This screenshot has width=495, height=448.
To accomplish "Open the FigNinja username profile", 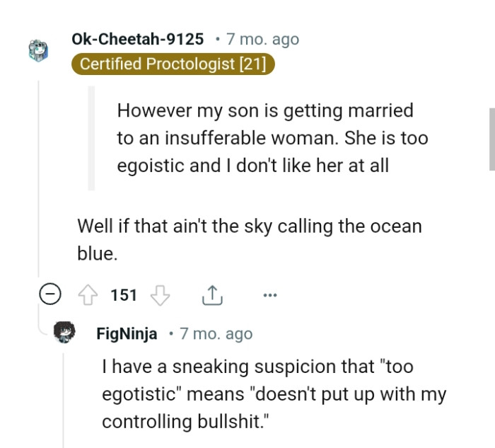I will [127, 334].
